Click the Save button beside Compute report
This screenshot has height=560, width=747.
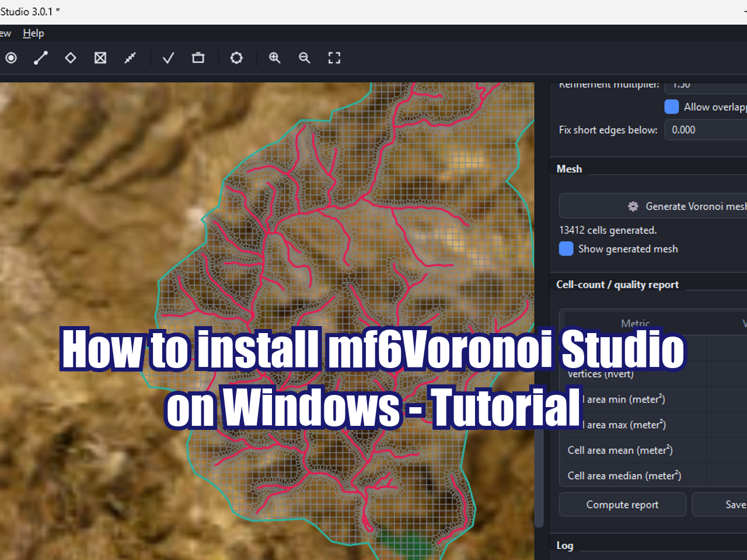tap(720, 505)
